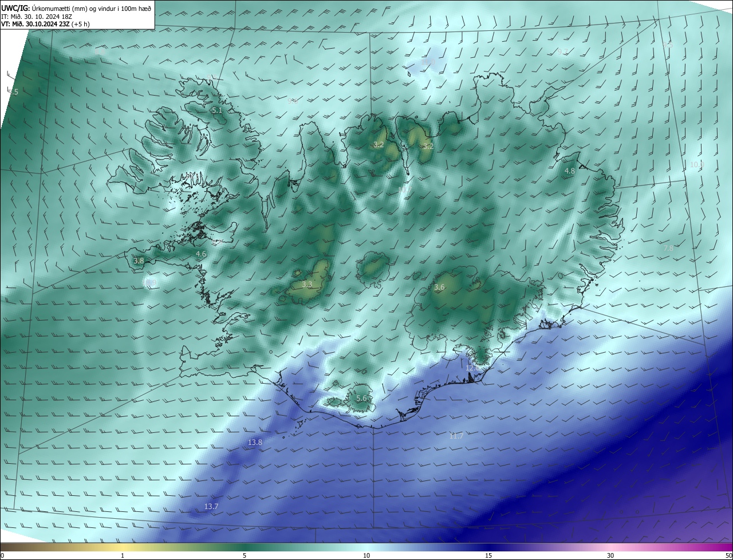Click the 3.3 value on the glacier

click(307, 285)
